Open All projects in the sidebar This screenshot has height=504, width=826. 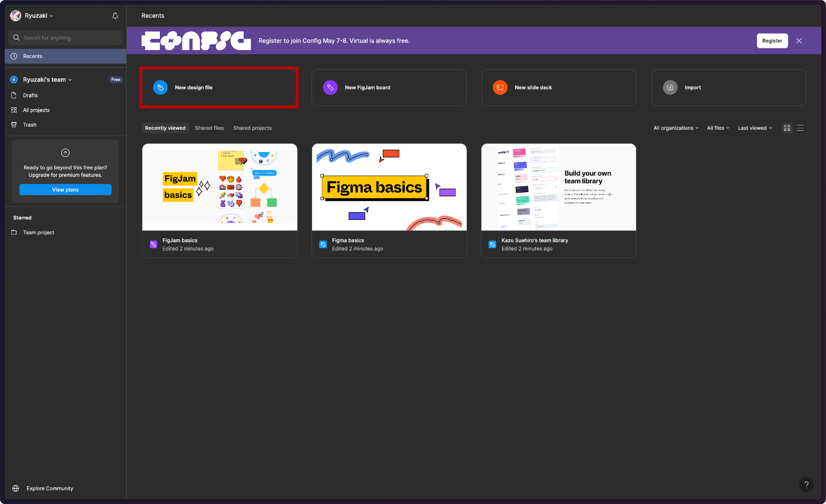[65, 110]
